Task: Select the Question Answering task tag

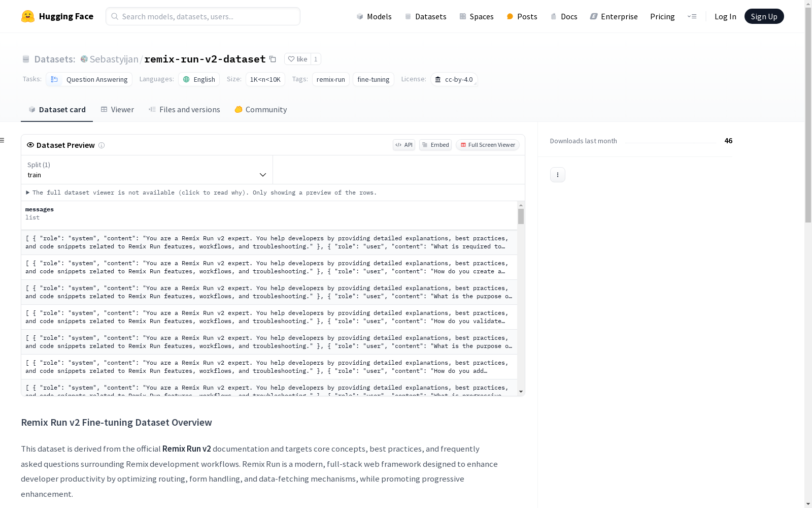Action: tap(89, 79)
